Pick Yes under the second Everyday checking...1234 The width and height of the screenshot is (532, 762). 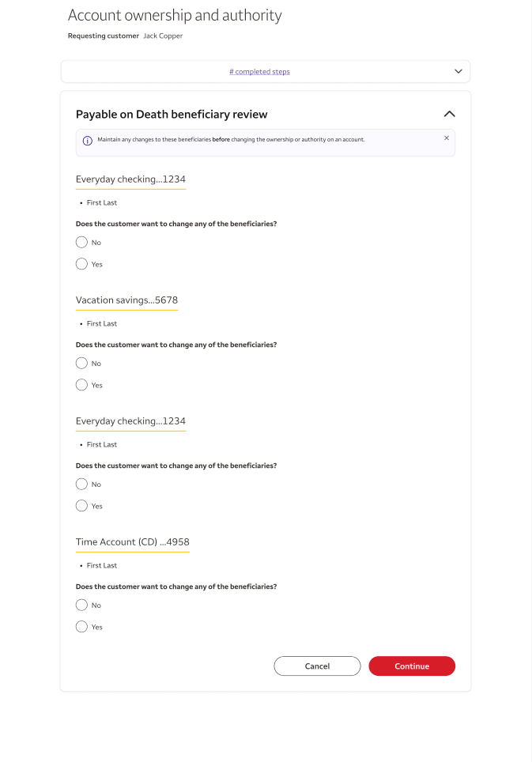[x=81, y=506]
